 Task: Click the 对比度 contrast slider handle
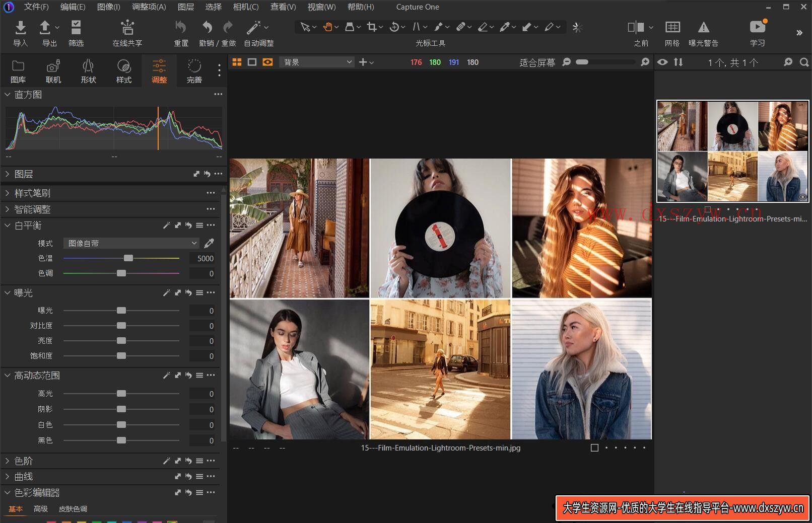click(121, 326)
